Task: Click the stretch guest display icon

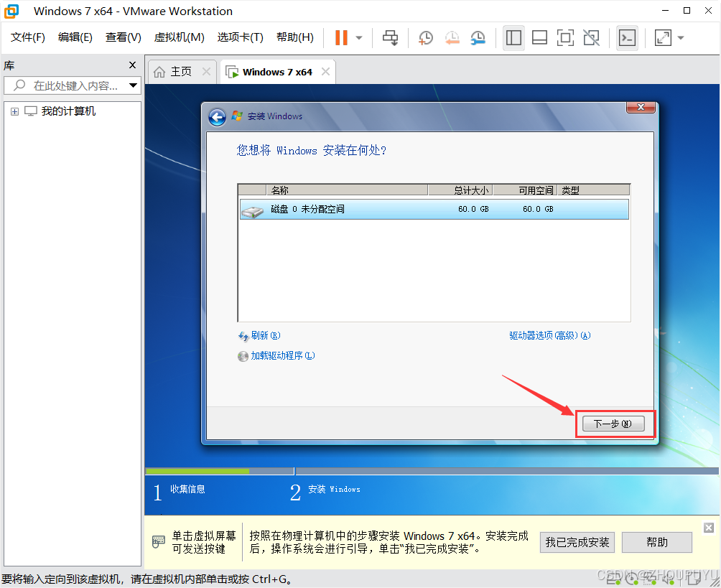Action: 663,38
